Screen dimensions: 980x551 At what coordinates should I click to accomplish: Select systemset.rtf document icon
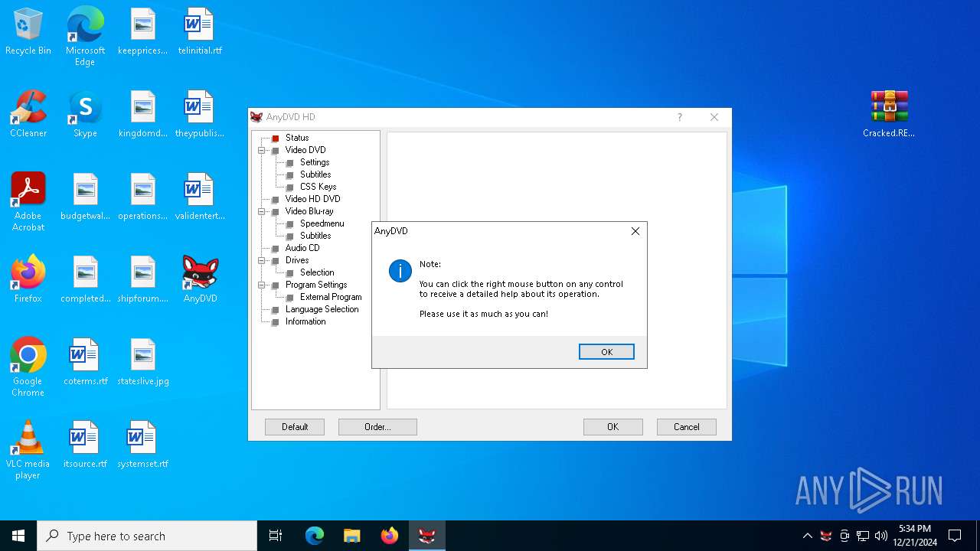tap(142, 445)
